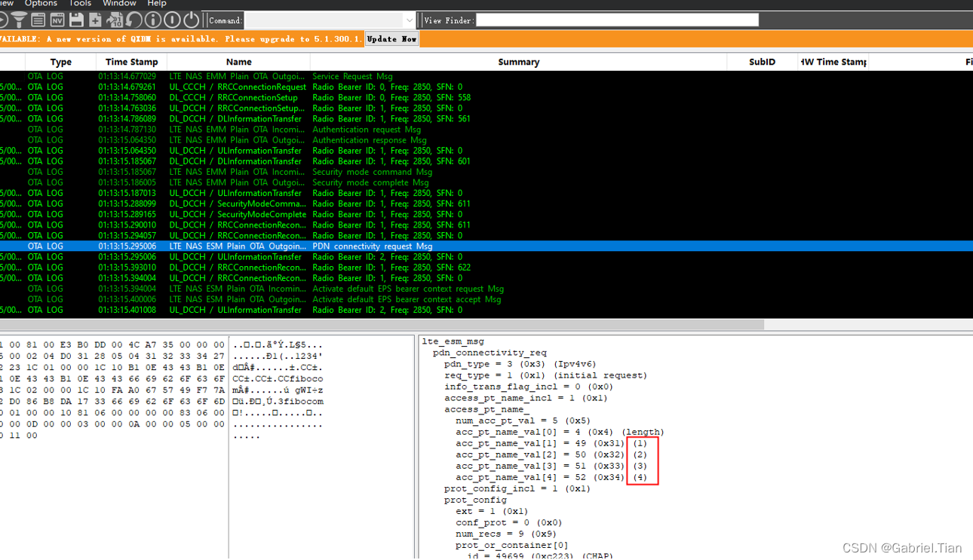Open the NV browser toolbar icon

pyautogui.click(x=57, y=20)
